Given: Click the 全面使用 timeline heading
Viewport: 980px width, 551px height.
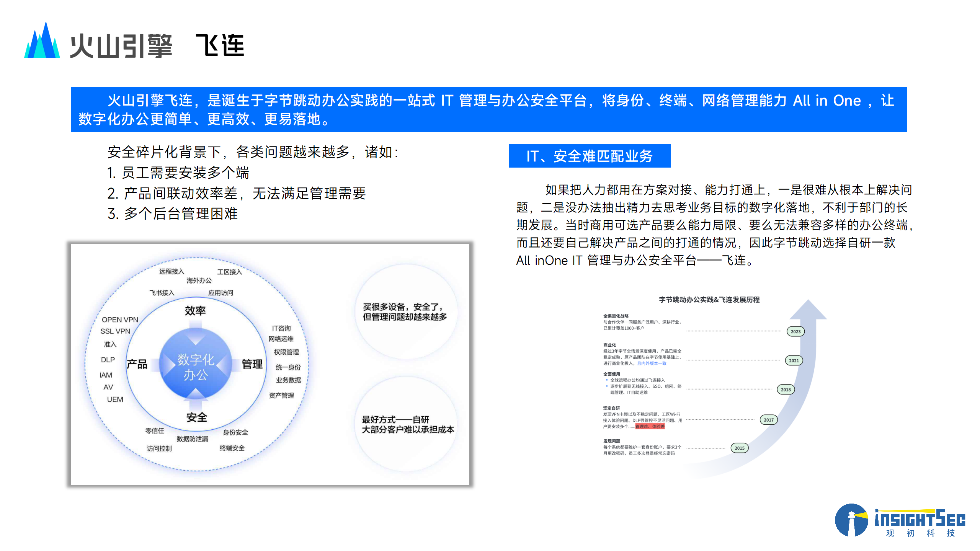Looking at the screenshot, I should 611,374.
